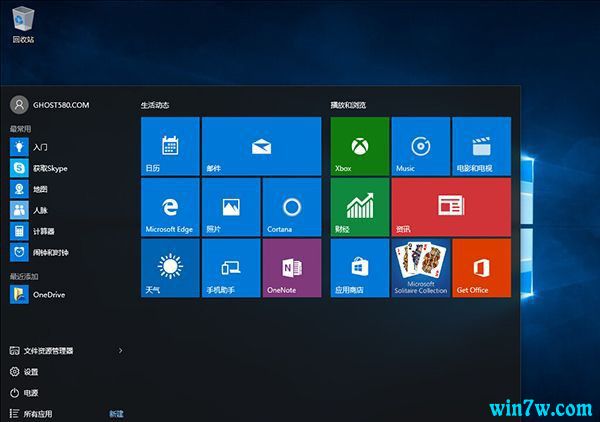Open Microsoft Solitaire Collection tile
600x422 pixels.
point(421,268)
